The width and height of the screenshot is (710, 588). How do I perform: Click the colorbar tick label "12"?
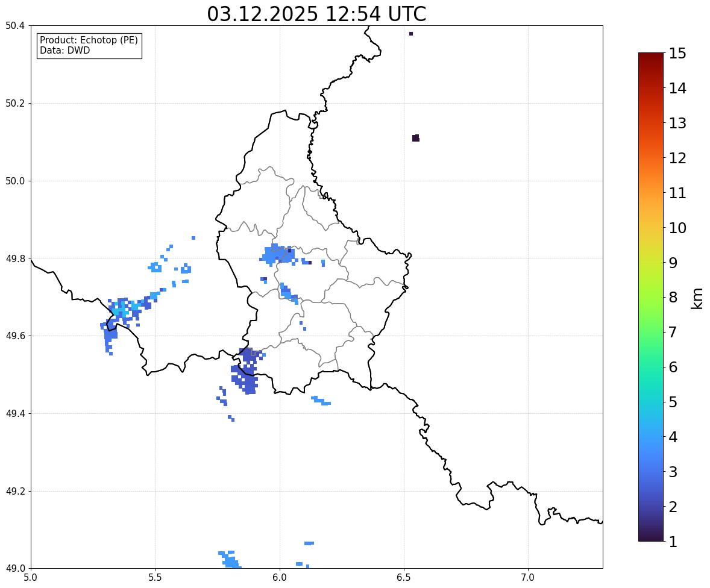pyautogui.click(x=677, y=158)
